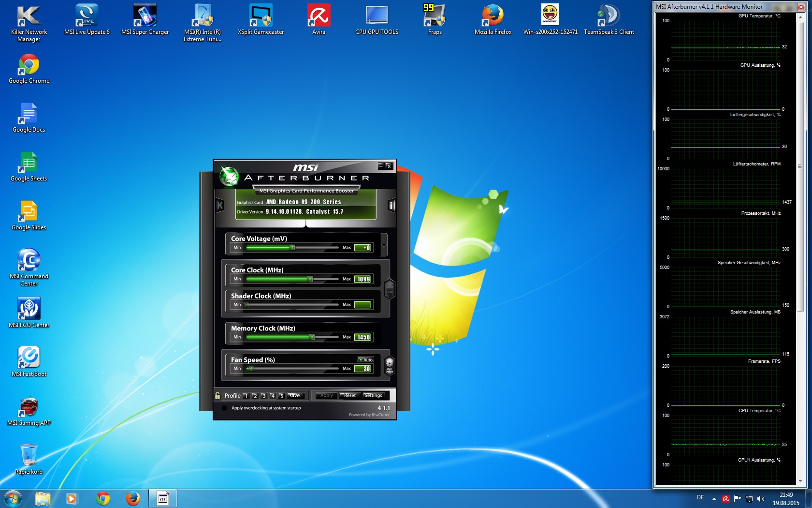The height and width of the screenshot is (508, 812).
Task: Show hidden system tray icons
Action: click(x=714, y=499)
